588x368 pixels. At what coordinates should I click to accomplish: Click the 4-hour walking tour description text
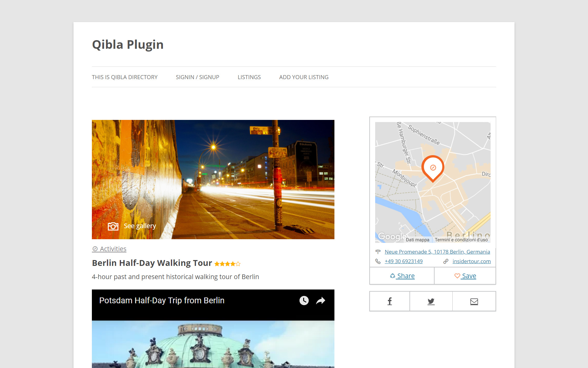(175, 277)
